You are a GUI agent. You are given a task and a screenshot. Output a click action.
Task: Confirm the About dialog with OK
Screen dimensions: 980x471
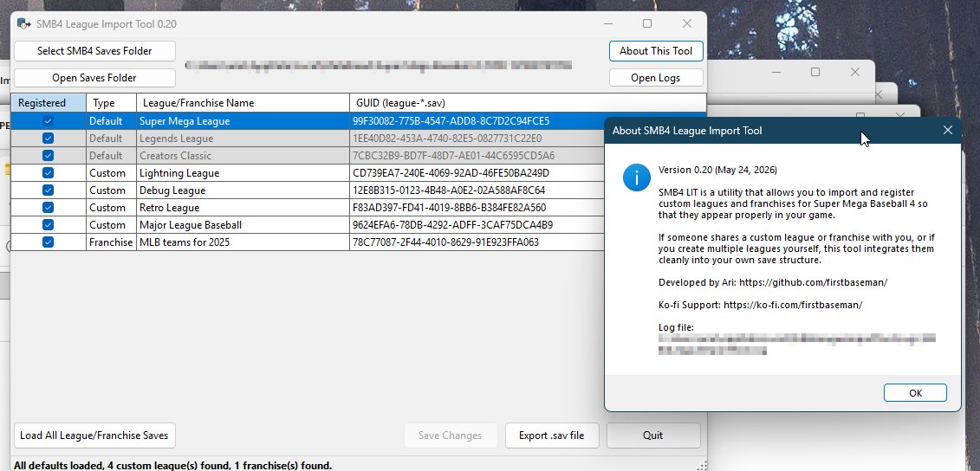pyautogui.click(x=915, y=393)
